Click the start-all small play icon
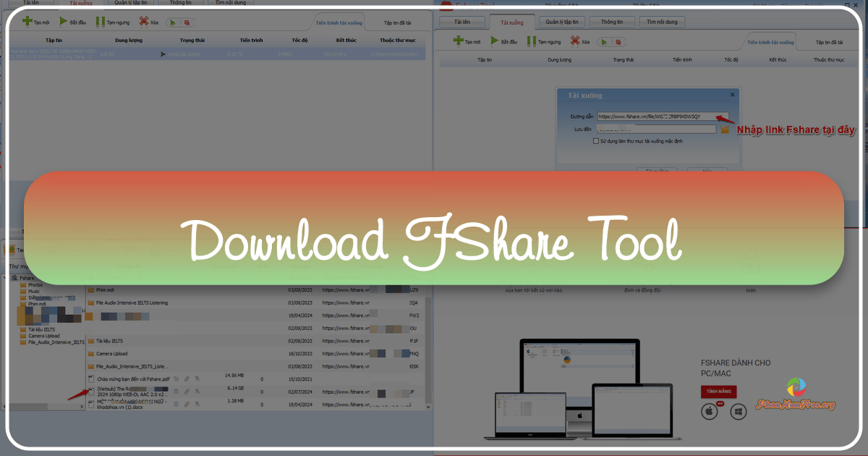The width and height of the screenshot is (868, 456). pos(172,22)
